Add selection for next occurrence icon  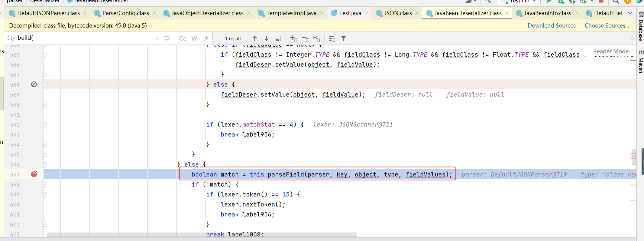point(293,38)
